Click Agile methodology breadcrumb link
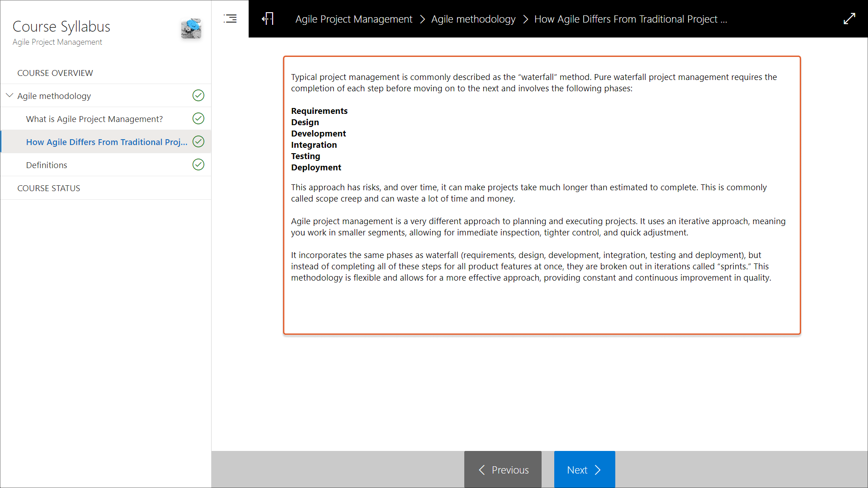 (x=473, y=19)
